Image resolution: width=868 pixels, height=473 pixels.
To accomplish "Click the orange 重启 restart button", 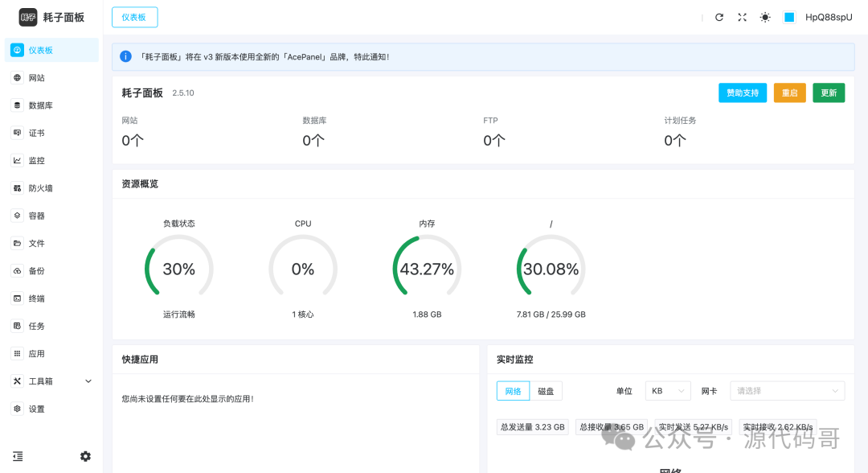I will (789, 93).
